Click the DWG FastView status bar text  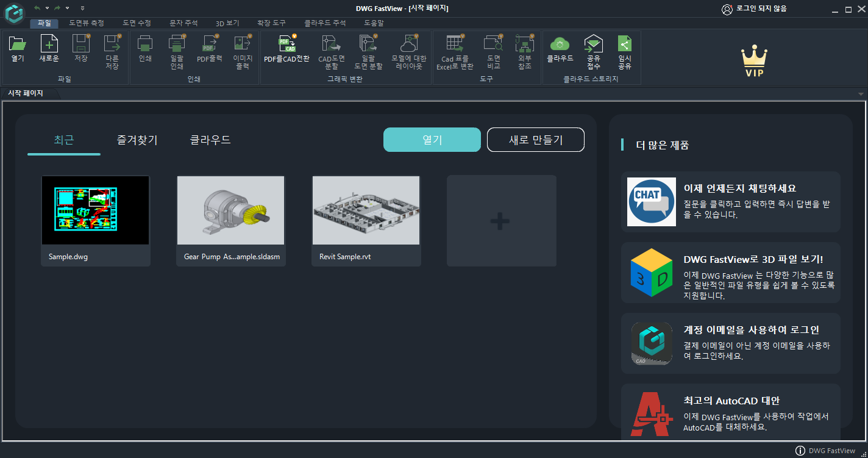tap(832, 451)
